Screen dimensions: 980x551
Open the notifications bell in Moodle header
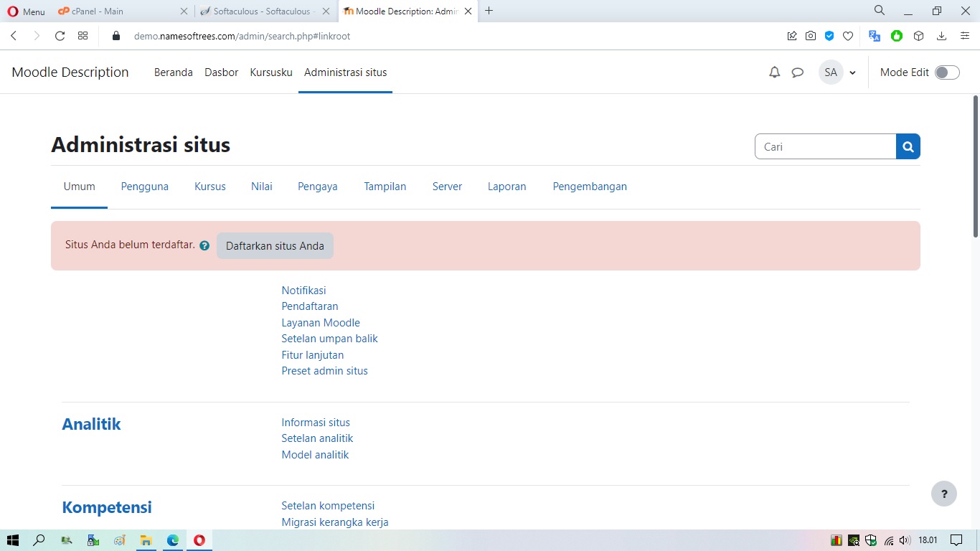coord(774,72)
